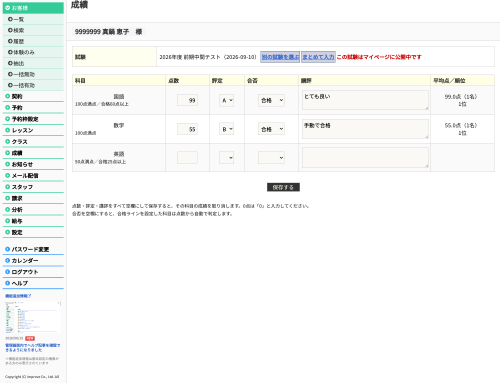500x383 pixels.
Task: Open the 履歴 submenu item
Action: click(x=33, y=41)
